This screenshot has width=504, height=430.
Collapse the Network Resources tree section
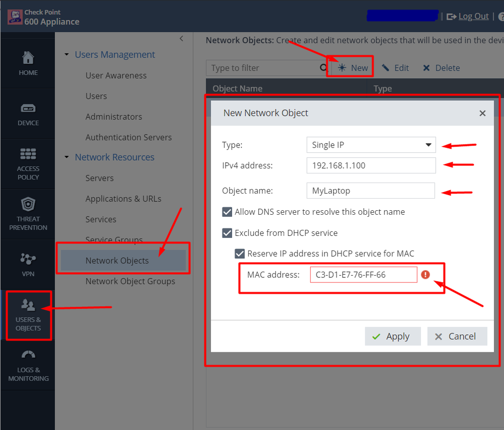[67, 157]
